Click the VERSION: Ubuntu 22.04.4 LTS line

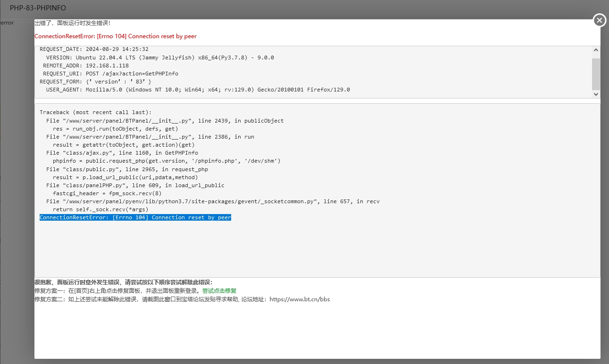pyautogui.click(x=160, y=58)
